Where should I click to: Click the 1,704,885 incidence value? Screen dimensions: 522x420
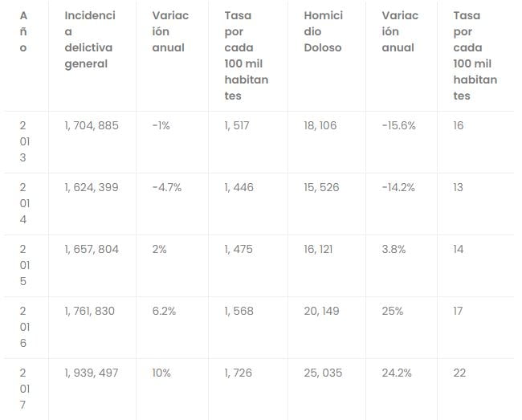coord(92,126)
